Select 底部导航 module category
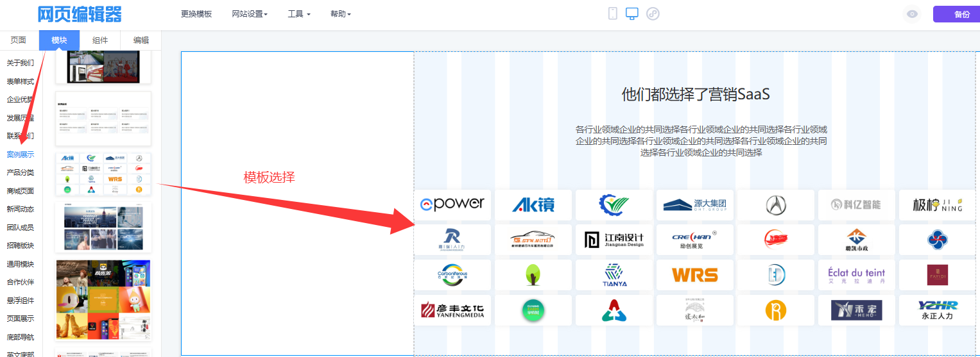 20,337
